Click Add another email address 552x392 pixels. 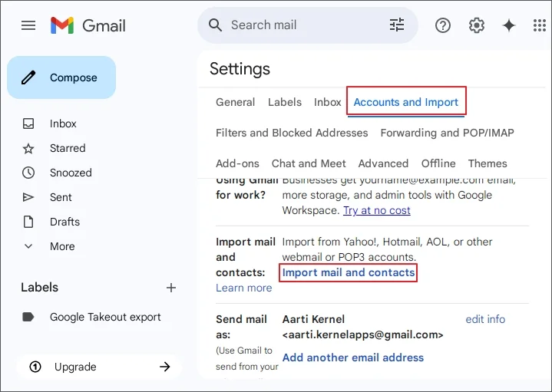(353, 357)
